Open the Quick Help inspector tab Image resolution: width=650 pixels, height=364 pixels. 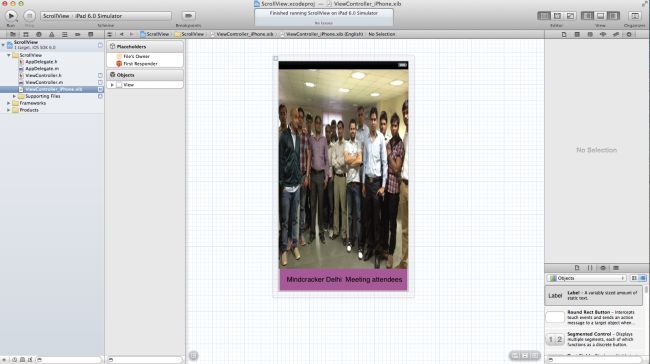point(577,34)
